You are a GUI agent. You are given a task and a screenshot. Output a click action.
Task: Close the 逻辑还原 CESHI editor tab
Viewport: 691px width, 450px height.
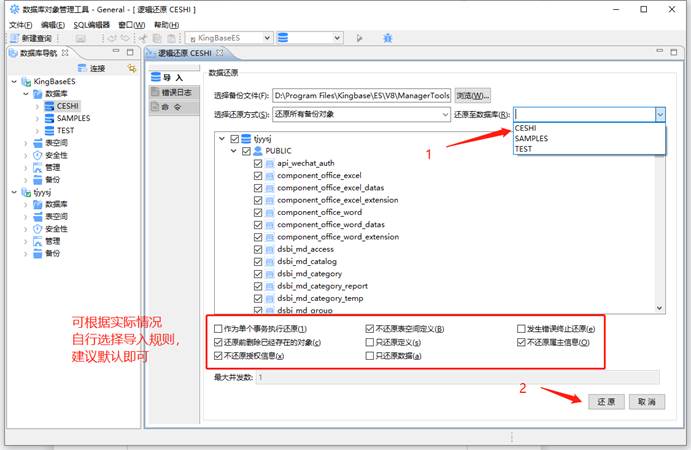pos(219,52)
